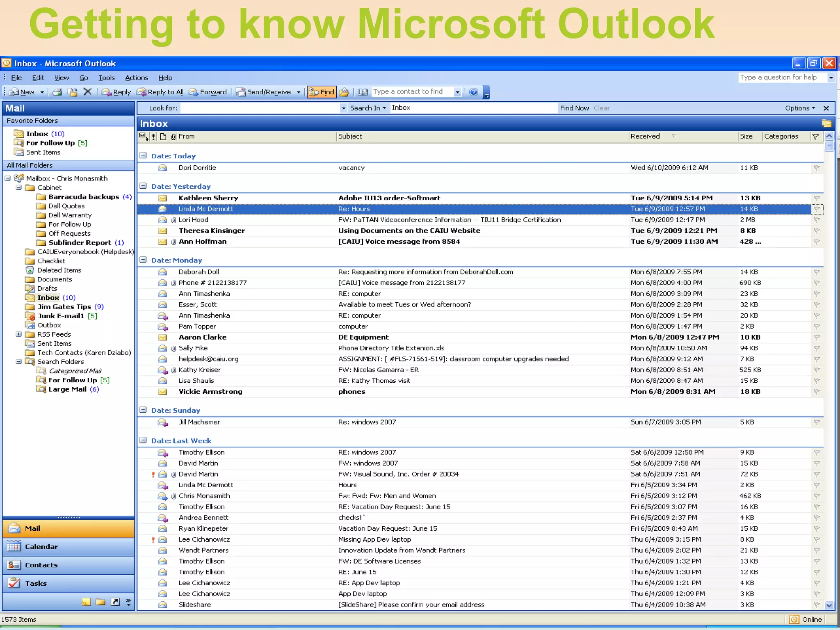The image size is (840, 630).
Task: Click the Forward toolbar button
Action: pos(208,92)
